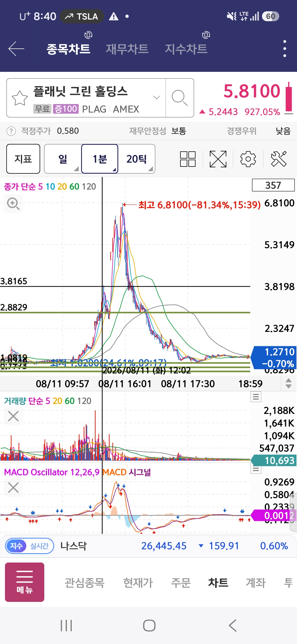Open the pink 메뉴 hamburger button

(x=24, y=582)
